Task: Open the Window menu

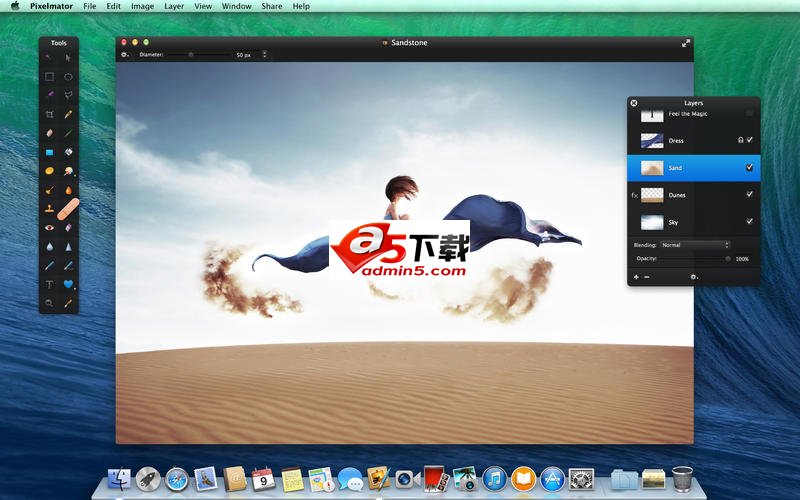Action: [236, 6]
